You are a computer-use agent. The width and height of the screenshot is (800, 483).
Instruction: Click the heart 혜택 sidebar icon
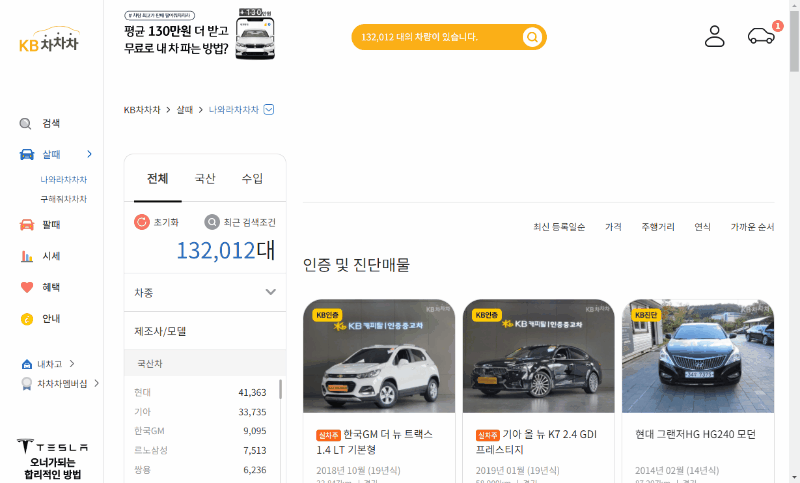27,287
